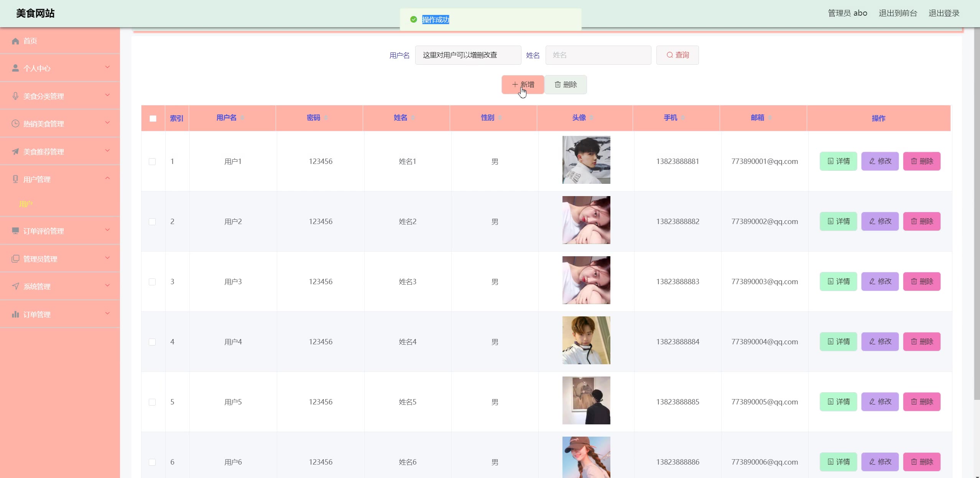The width and height of the screenshot is (980, 478).
Task: Click the paper plane icon beside 美食推荐管理
Action: pyautogui.click(x=15, y=152)
